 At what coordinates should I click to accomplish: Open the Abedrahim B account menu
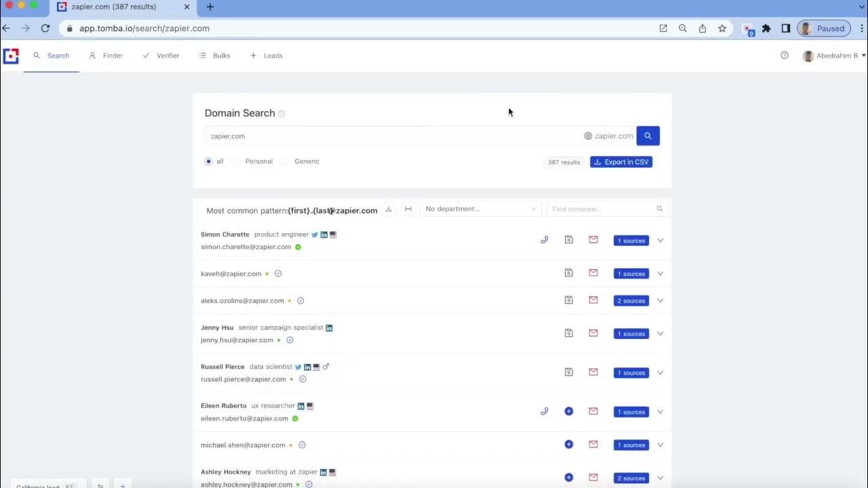point(834,56)
